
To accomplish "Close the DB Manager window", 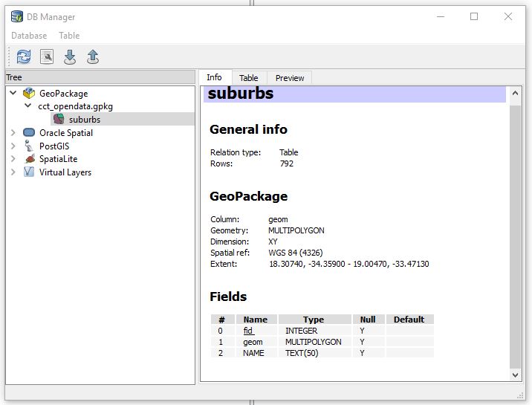I will click(x=508, y=16).
